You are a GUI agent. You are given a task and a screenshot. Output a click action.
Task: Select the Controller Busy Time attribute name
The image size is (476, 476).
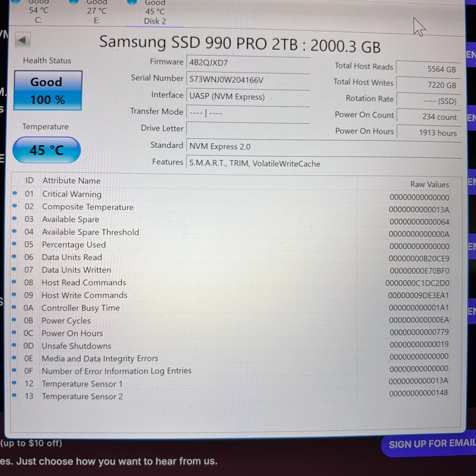point(81,308)
